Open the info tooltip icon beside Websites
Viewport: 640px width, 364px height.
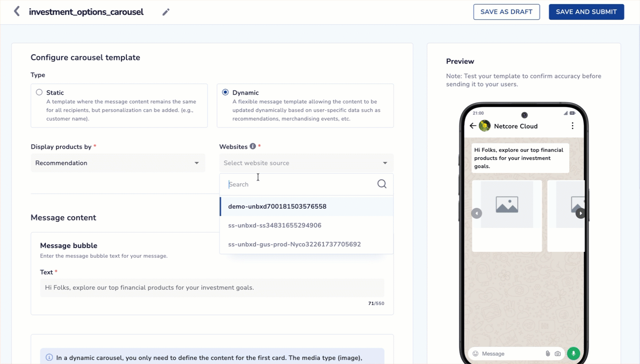(x=253, y=146)
